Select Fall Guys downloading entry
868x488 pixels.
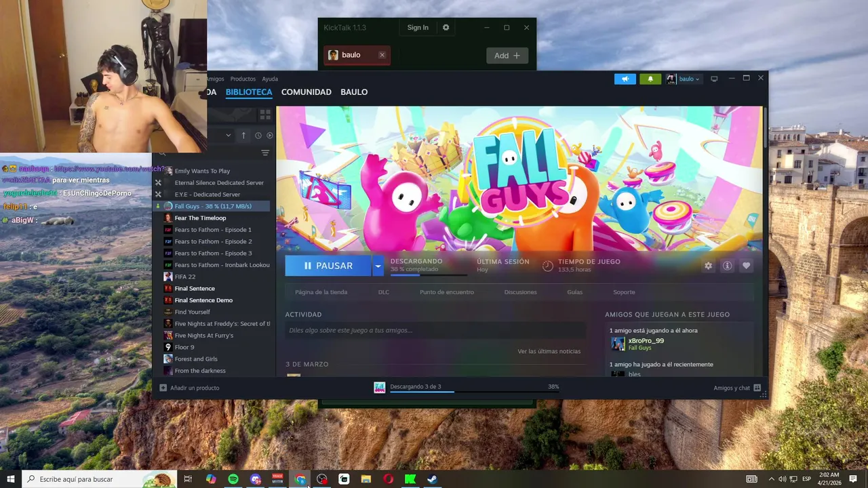pos(212,206)
